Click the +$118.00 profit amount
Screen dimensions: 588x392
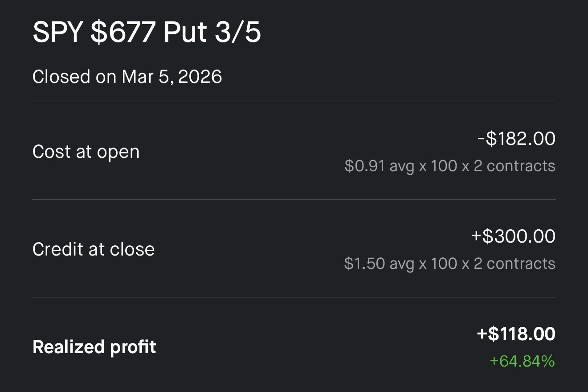pyautogui.click(x=514, y=334)
